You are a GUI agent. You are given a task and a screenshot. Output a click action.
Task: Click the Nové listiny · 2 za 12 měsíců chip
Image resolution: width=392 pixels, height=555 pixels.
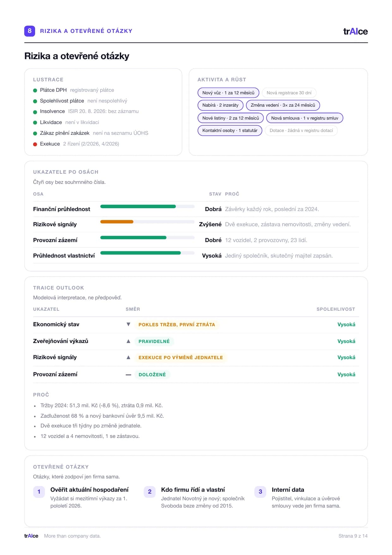point(230,118)
